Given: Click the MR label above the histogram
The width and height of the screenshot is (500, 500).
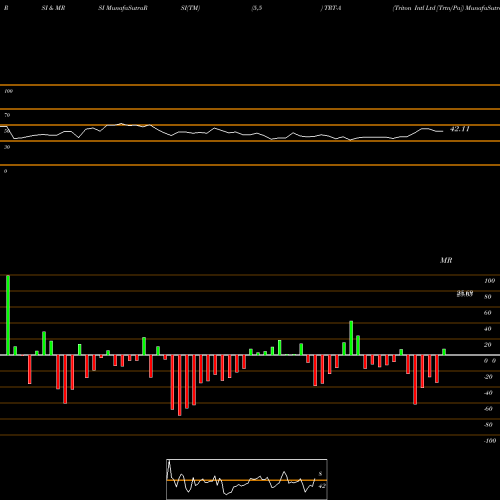Looking at the screenshot, I should pos(446,260).
